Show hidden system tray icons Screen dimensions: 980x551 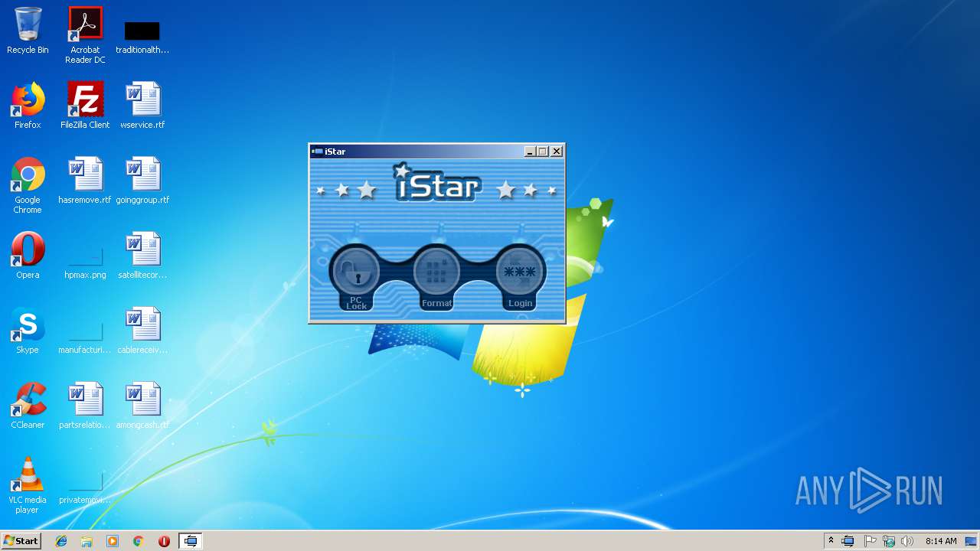[x=831, y=541]
